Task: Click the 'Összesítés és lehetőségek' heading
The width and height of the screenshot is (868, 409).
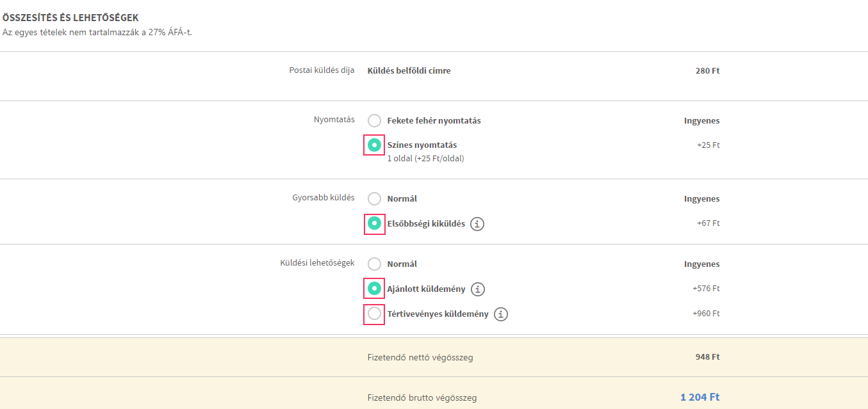Action: (x=70, y=18)
